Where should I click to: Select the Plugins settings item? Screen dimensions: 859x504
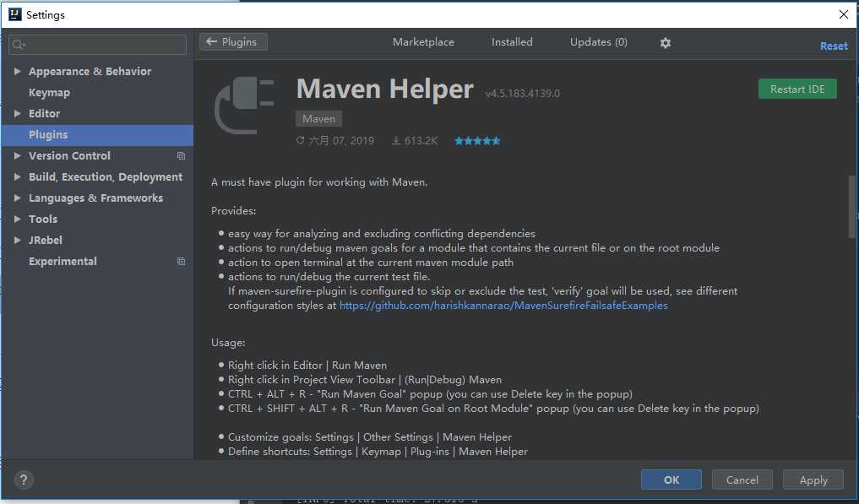97,135
